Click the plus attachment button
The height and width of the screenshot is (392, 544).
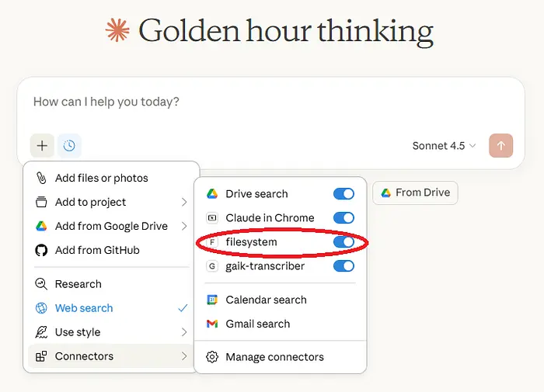pyautogui.click(x=42, y=146)
